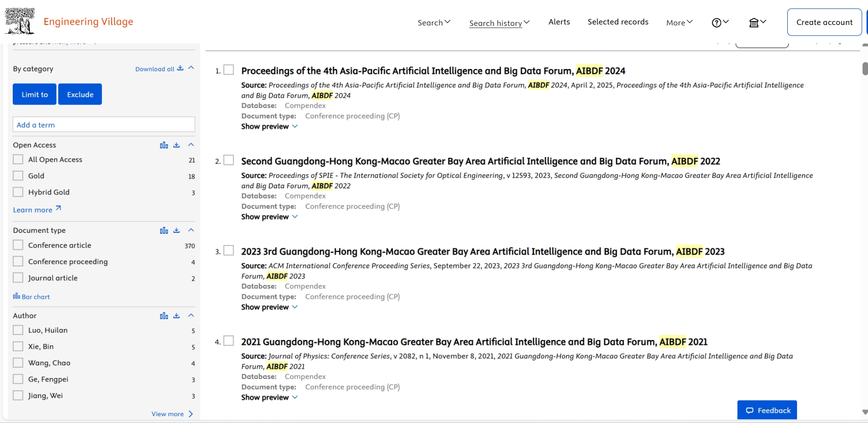Open the Search history menu
The height and width of the screenshot is (423, 868).
tap(499, 23)
